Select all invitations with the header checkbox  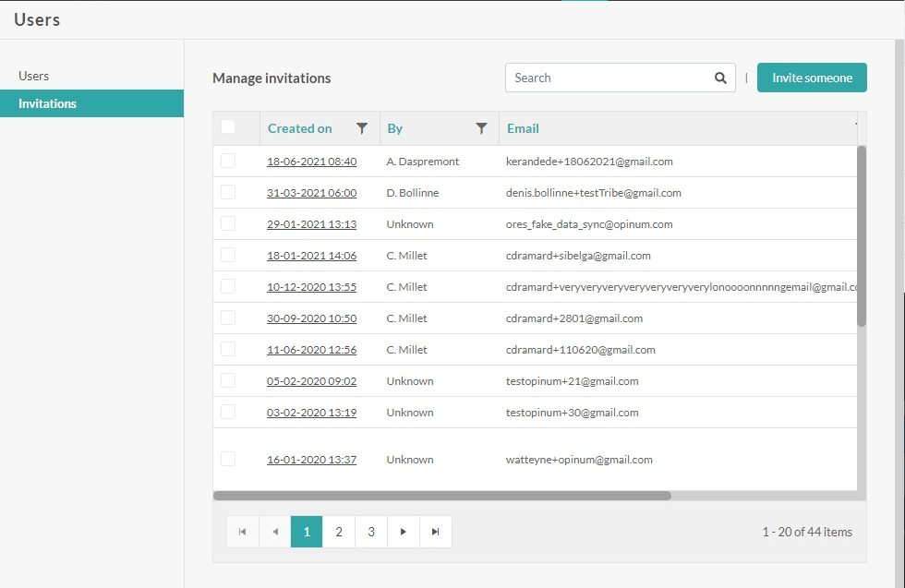click(227, 127)
